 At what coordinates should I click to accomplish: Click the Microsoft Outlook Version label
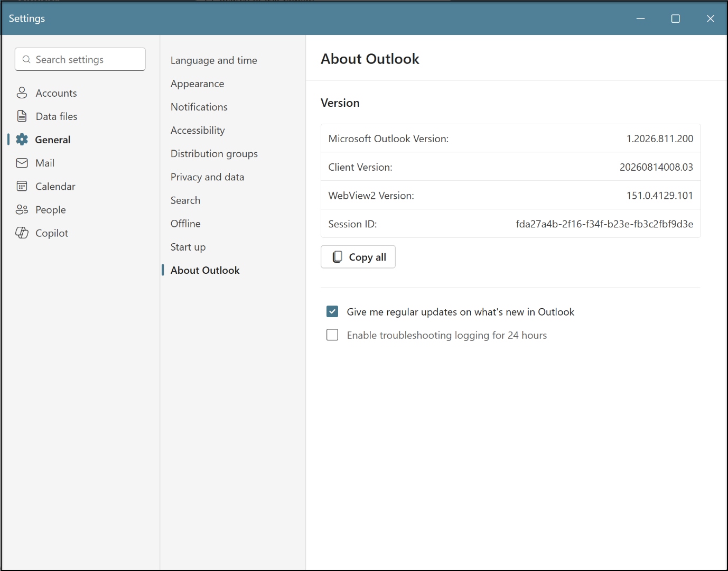[388, 139]
